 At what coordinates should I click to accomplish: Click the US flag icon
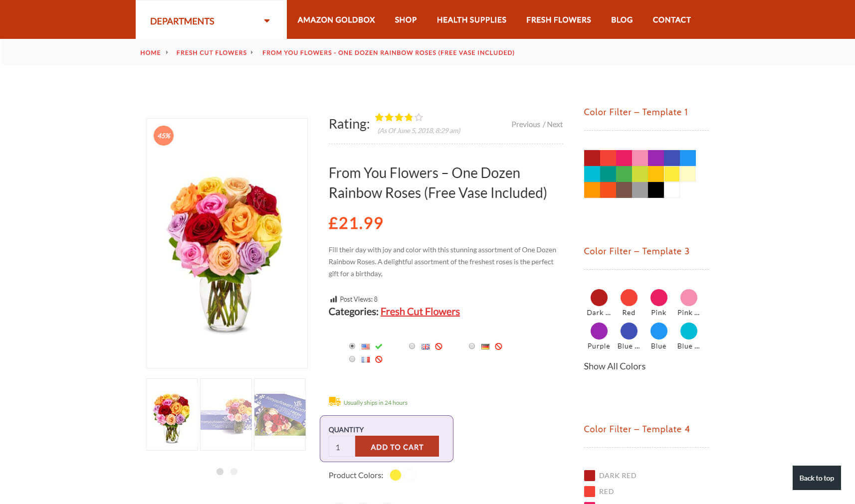click(366, 346)
